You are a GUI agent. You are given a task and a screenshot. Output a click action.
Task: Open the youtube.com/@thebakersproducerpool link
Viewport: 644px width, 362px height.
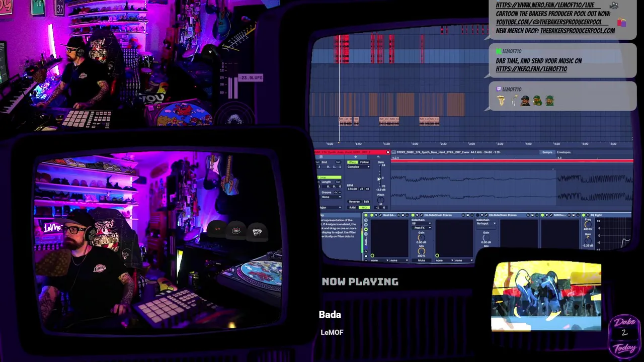(548, 22)
